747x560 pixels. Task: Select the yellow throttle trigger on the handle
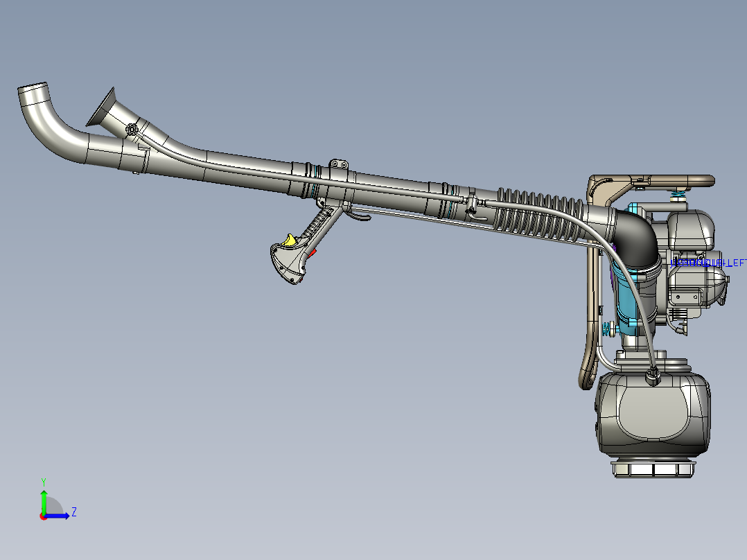pos(289,240)
